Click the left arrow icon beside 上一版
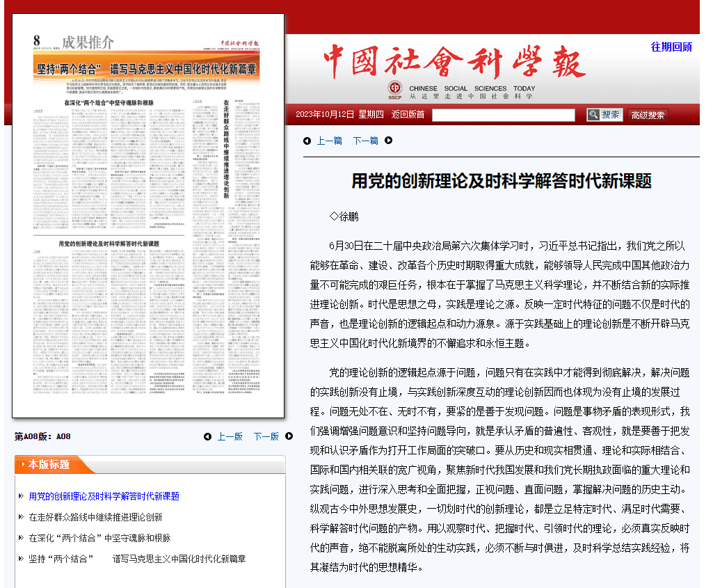Image resolution: width=713 pixels, height=588 pixels. [207, 436]
